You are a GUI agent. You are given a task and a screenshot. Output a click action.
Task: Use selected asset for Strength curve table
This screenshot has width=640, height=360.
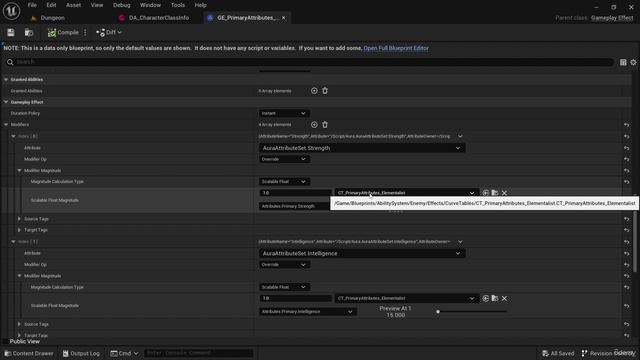[x=485, y=193]
